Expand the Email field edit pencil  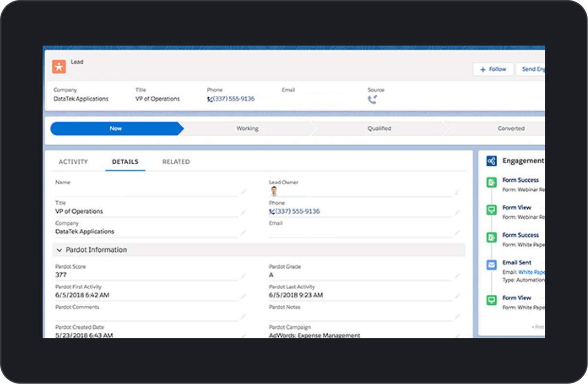[457, 231]
